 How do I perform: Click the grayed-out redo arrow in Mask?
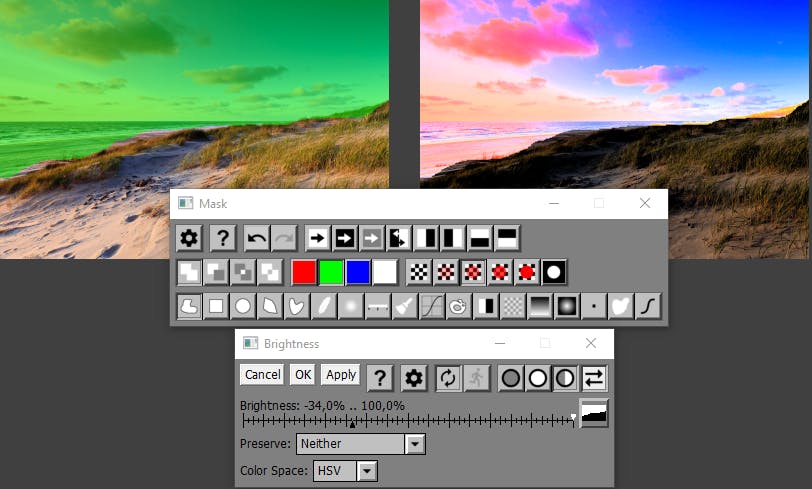[x=284, y=238]
